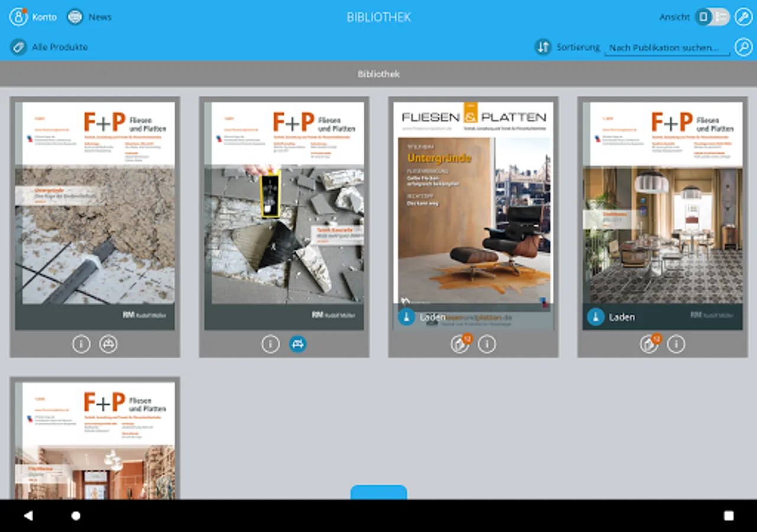Show info for the lounge-chair FLIESEN & PLATTEN issue
This screenshot has height=532, width=757.
[x=487, y=344]
